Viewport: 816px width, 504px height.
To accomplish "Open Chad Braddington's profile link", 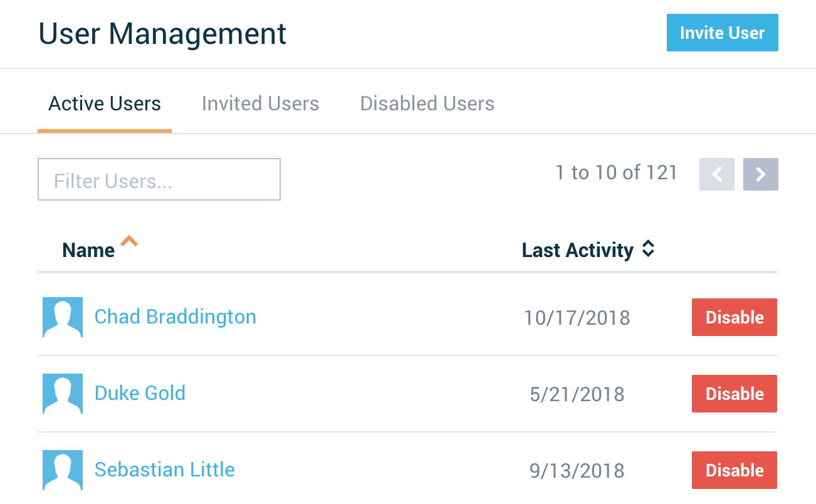I will (175, 317).
